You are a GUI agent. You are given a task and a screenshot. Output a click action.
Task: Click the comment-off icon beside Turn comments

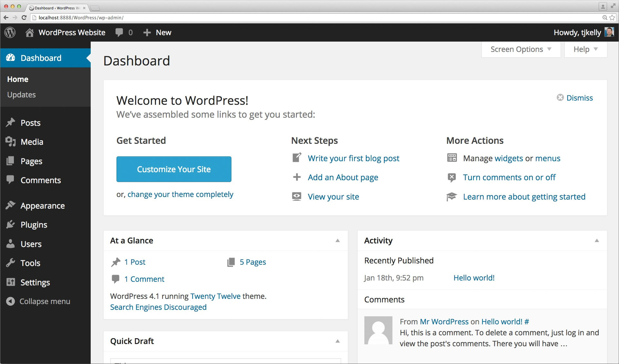452,177
